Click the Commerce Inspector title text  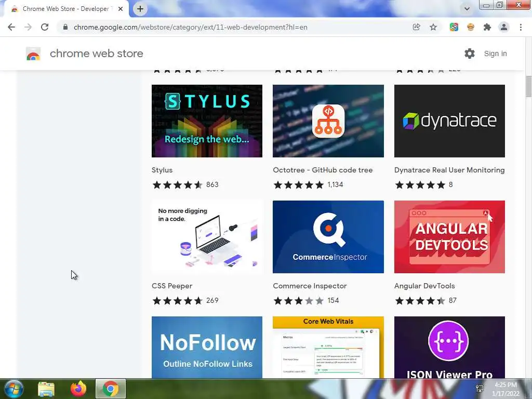click(x=310, y=286)
